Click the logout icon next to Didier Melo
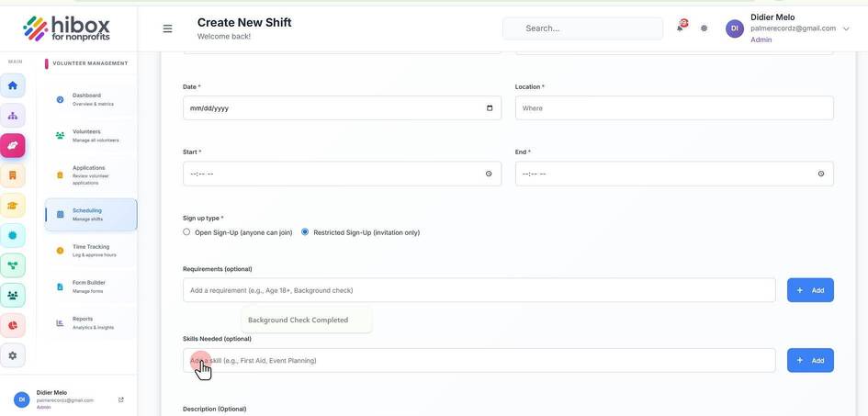This screenshot has height=416, width=868. coord(120,399)
